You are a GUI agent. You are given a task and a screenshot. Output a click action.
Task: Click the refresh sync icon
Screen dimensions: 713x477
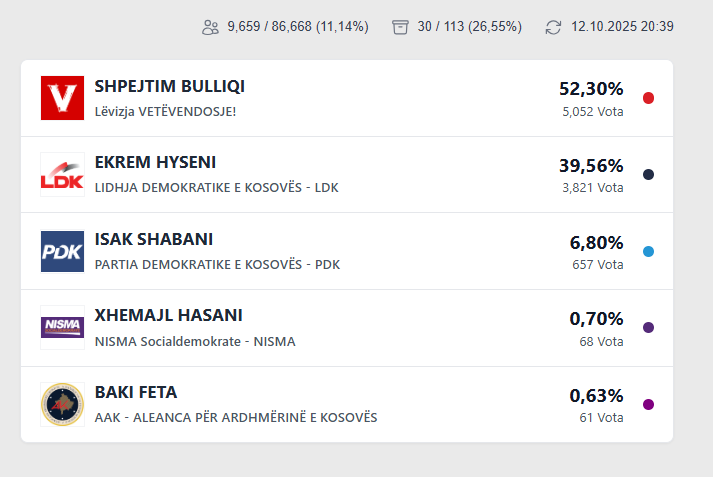553,27
